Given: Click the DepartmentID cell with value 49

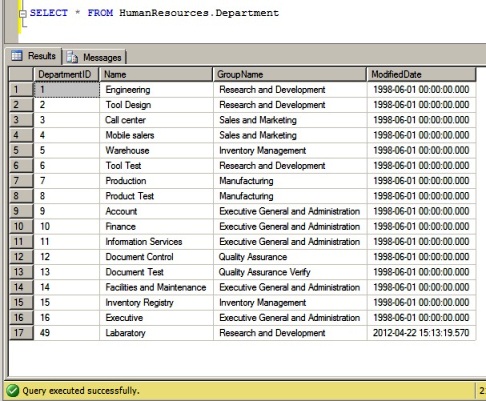Looking at the screenshot, I should [x=66, y=333].
